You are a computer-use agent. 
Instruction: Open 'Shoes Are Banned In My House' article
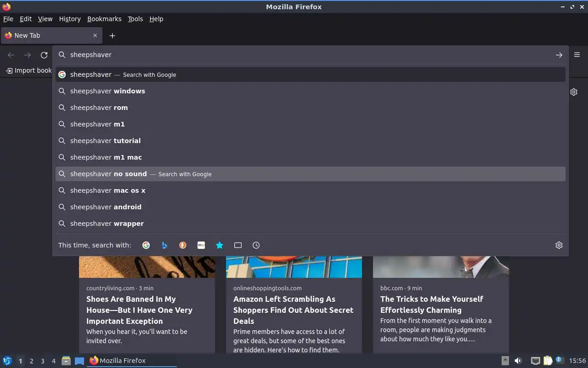tap(139, 310)
